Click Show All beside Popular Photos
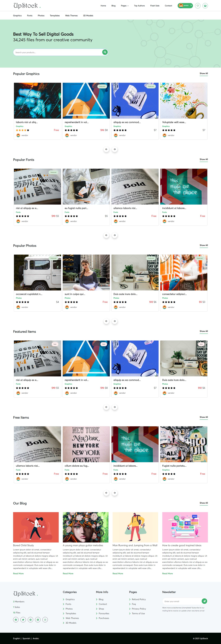The image size is (221, 644). (x=204, y=245)
